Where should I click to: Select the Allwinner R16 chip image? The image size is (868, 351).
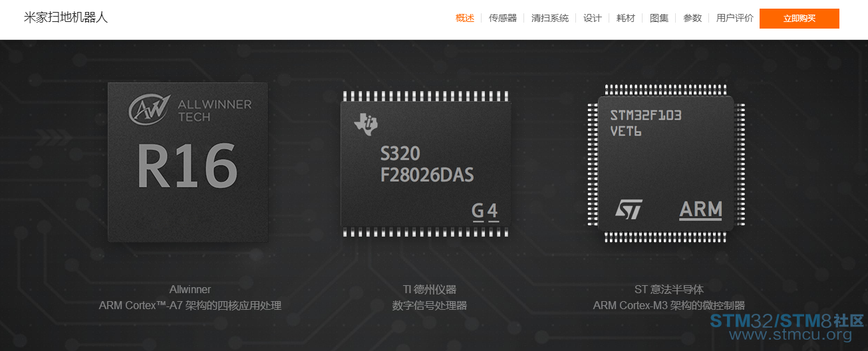click(188, 162)
